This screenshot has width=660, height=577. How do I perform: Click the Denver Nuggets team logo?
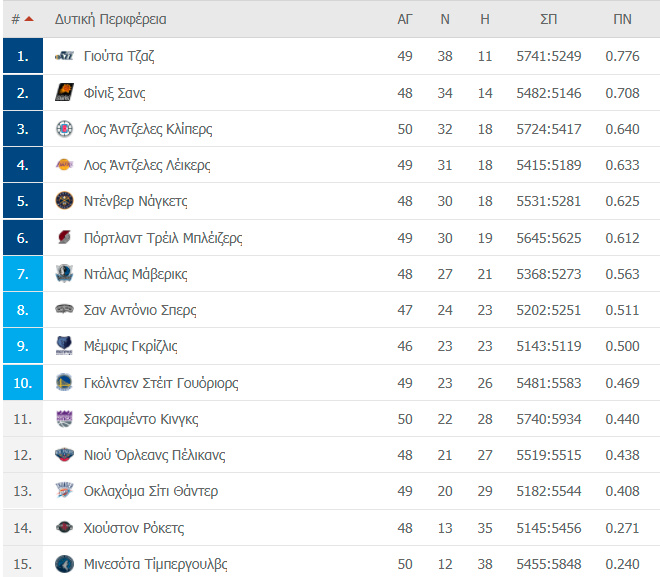point(64,201)
